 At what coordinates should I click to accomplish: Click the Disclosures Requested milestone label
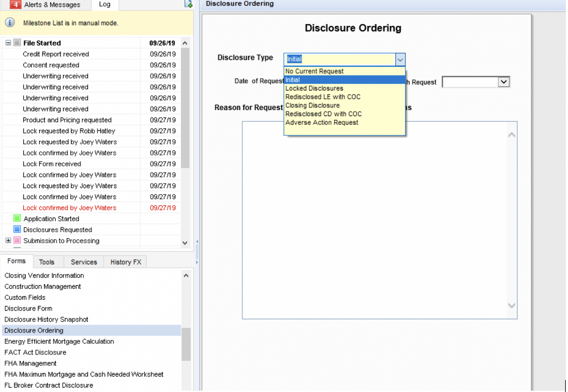point(58,230)
